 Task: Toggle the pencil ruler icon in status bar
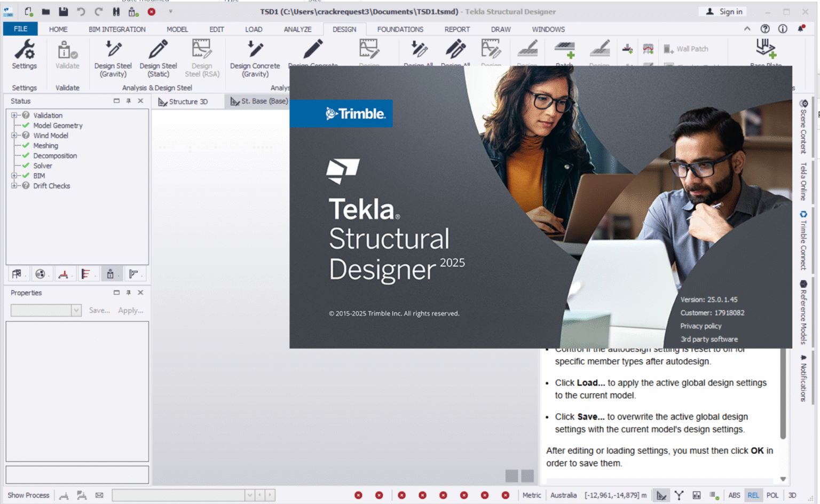click(661, 495)
